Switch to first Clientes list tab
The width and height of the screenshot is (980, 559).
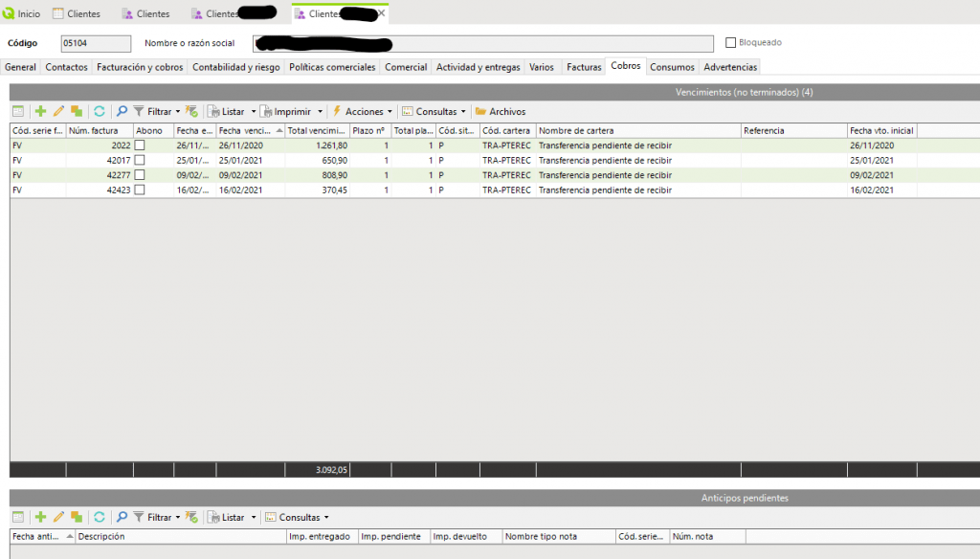(x=77, y=13)
